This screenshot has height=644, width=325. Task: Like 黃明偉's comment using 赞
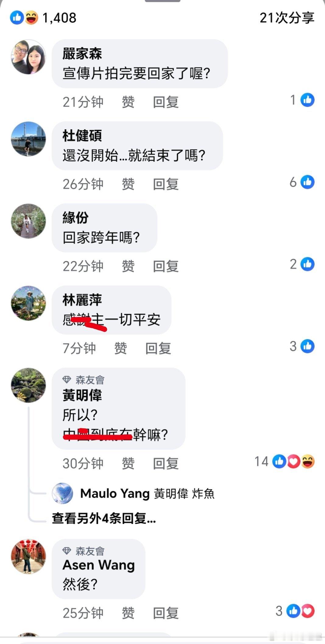(128, 463)
